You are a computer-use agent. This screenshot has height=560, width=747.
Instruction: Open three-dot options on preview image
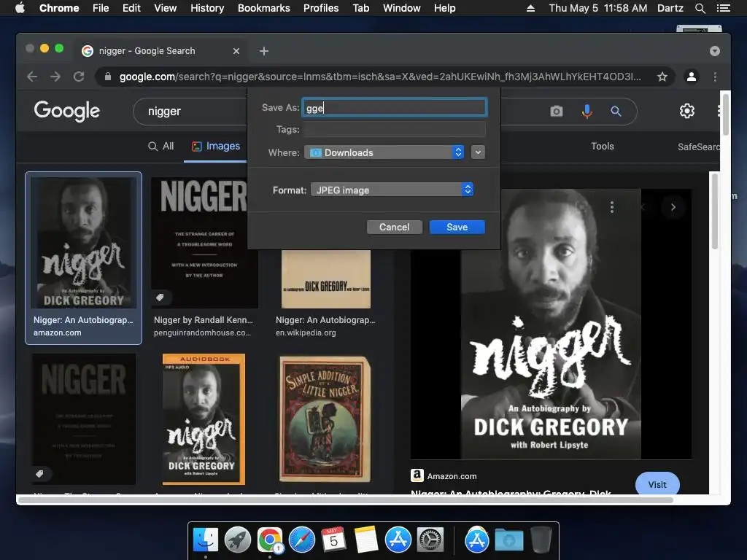tap(612, 207)
